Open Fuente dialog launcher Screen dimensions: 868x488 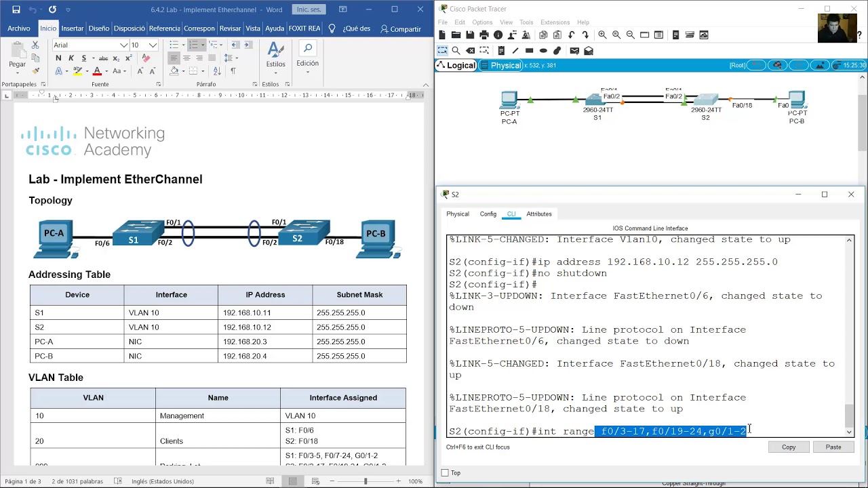click(x=158, y=84)
